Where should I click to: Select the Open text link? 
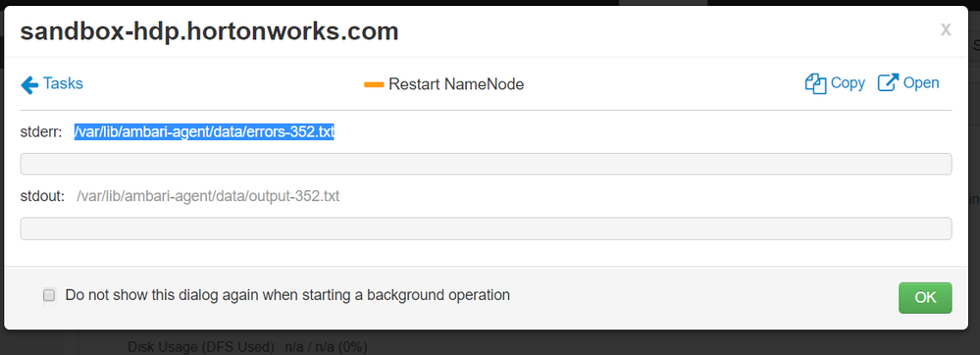coord(921,83)
